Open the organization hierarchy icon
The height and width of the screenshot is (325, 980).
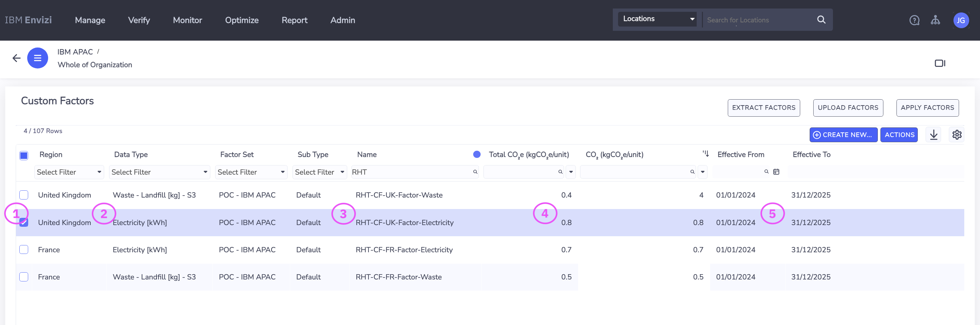[x=935, y=20]
